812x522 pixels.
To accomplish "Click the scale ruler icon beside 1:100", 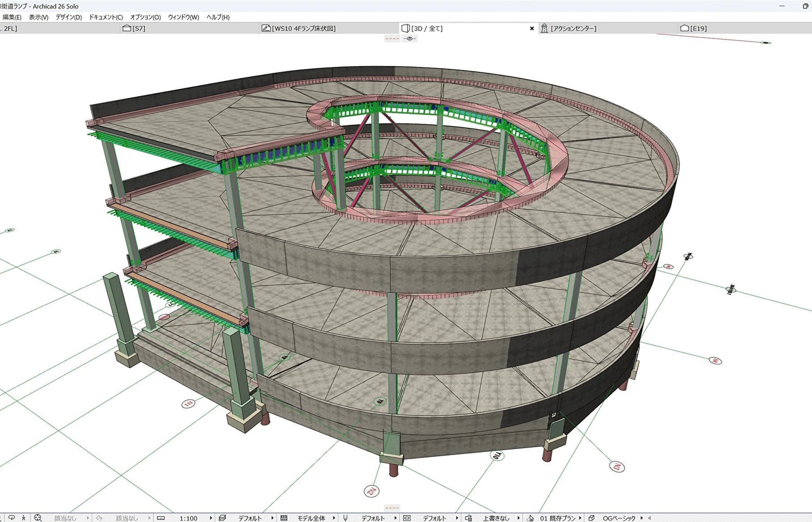I will click(x=161, y=518).
